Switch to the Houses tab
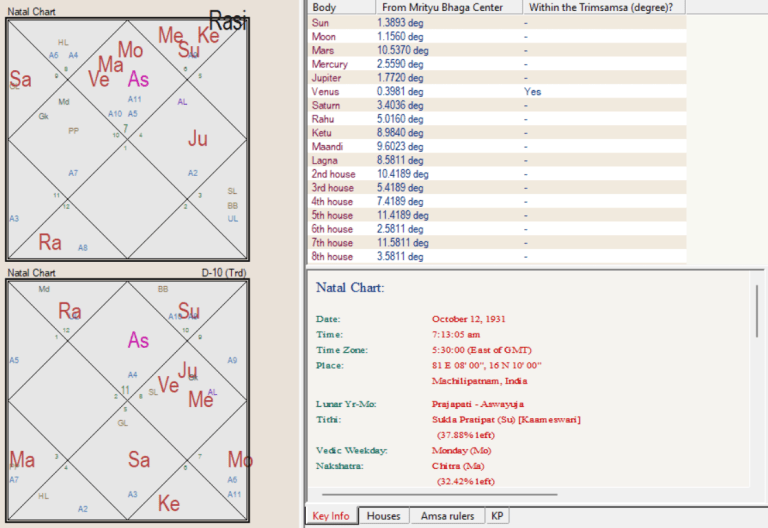 tap(383, 516)
